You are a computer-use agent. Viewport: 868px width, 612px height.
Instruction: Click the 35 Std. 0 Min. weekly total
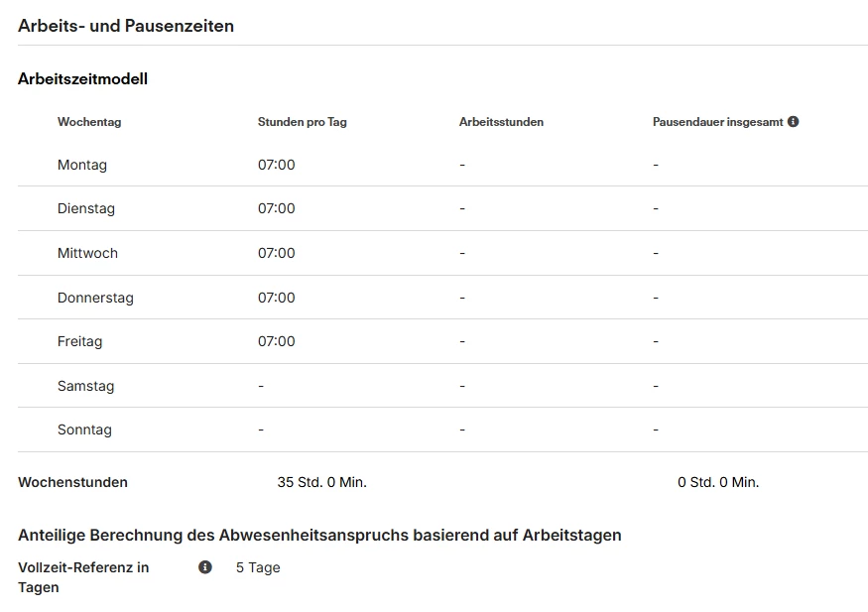pyautogui.click(x=322, y=482)
